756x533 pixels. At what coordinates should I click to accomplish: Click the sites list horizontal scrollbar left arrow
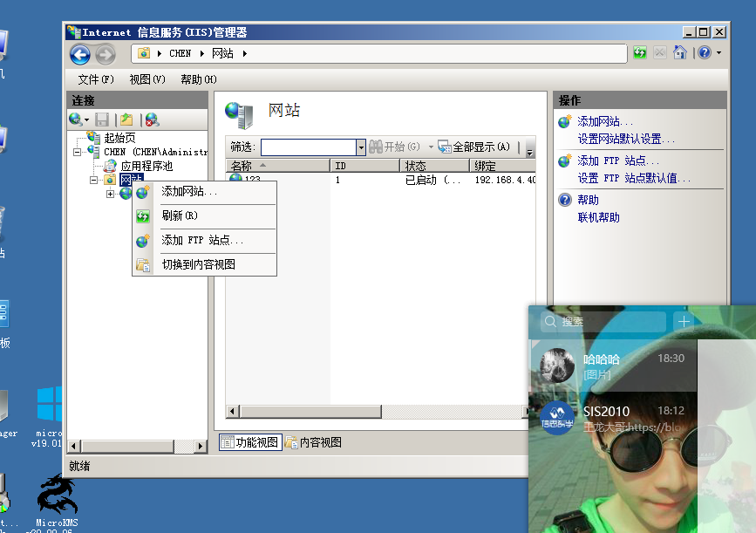pos(233,412)
